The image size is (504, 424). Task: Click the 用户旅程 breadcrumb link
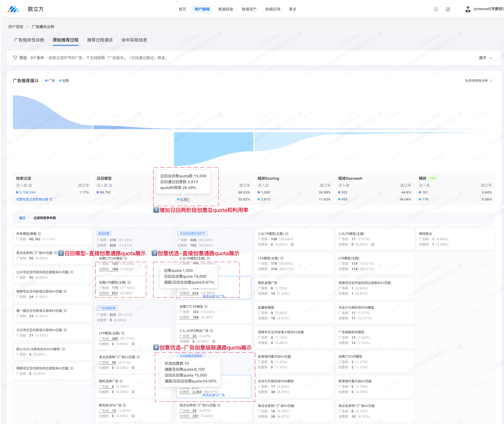coord(16,27)
